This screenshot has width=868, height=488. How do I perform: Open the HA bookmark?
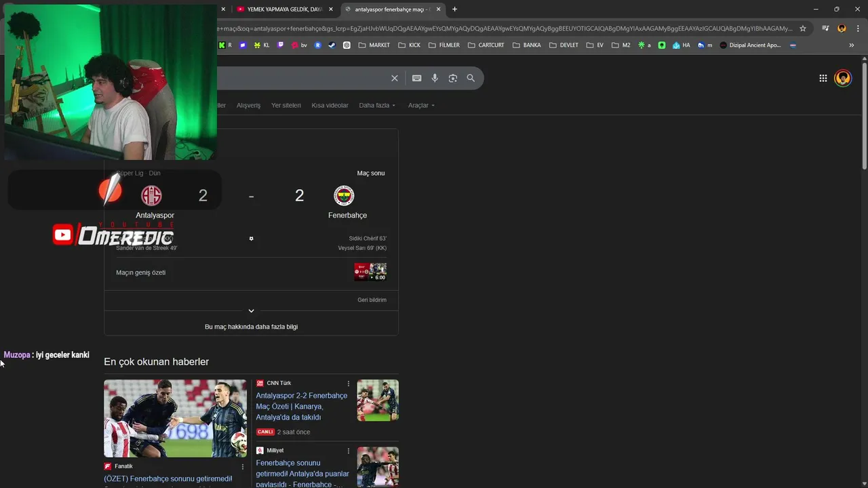tap(681, 45)
